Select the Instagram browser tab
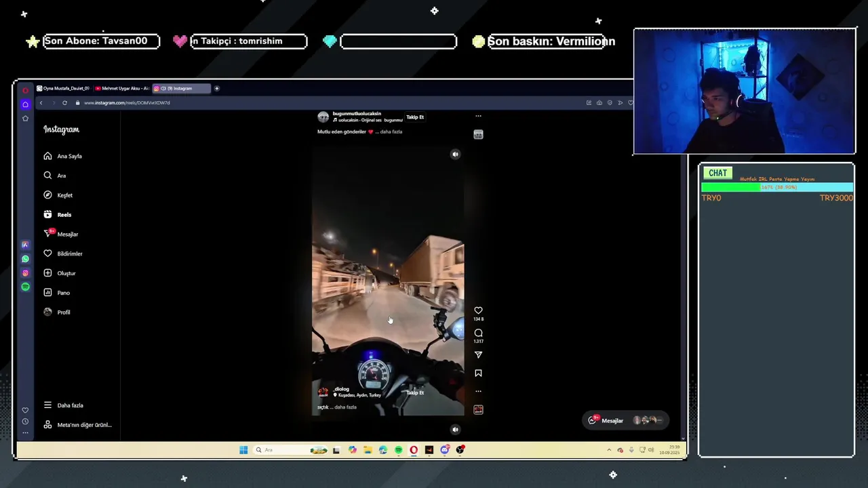The height and width of the screenshot is (488, 868). pyautogui.click(x=181, y=88)
